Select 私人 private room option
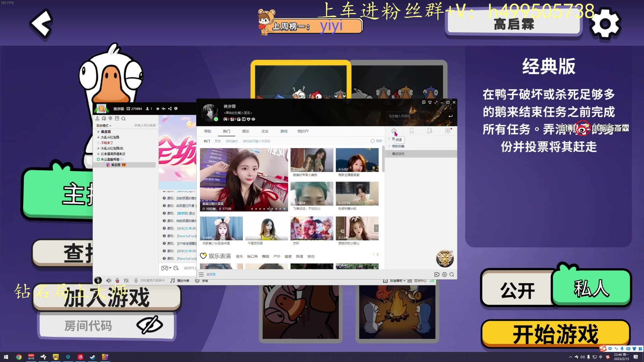This screenshot has width=644, height=362. [591, 288]
